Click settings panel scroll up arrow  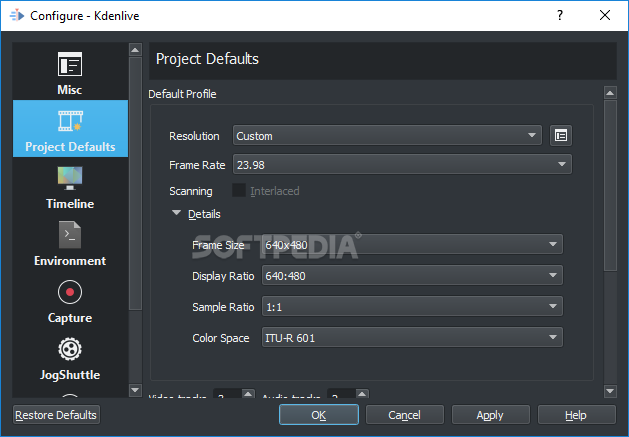click(610, 93)
